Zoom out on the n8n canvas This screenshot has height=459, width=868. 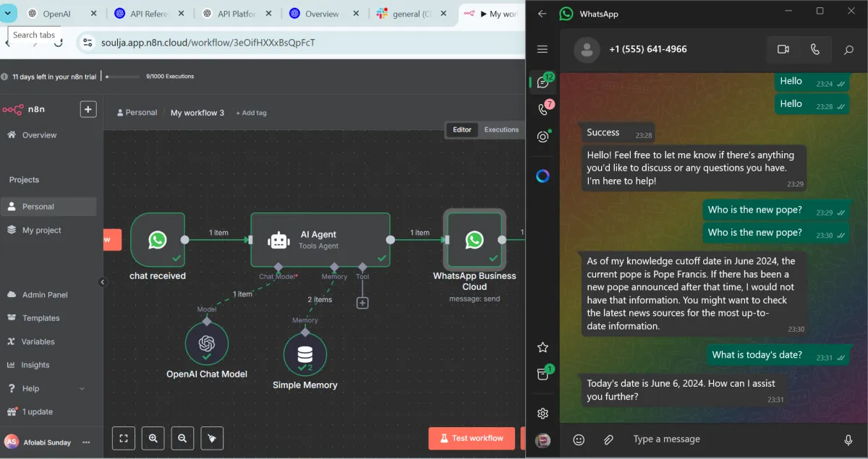point(182,438)
